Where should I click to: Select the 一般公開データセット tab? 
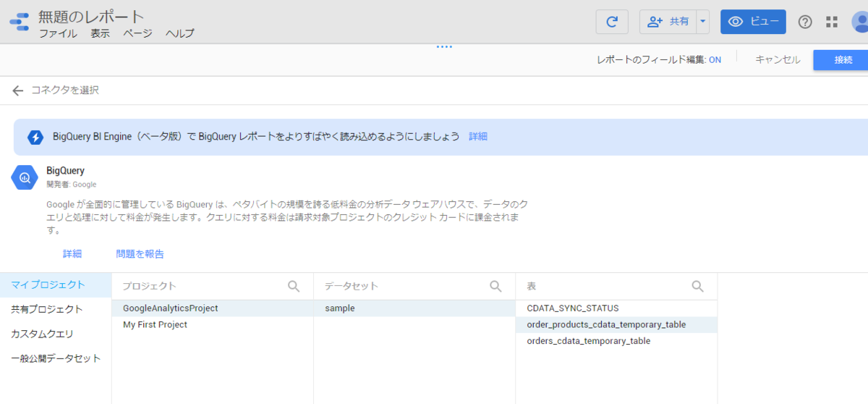[x=56, y=359]
